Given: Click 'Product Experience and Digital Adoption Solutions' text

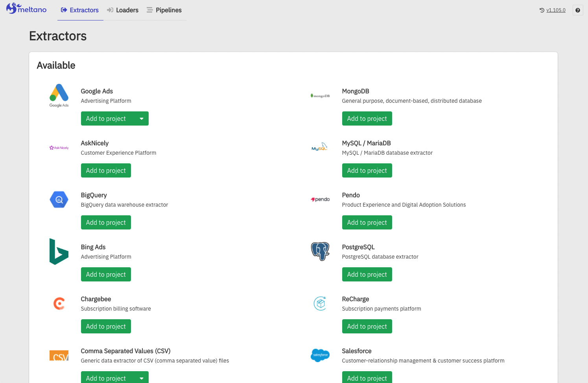Looking at the screenshot, I should coord(404,205).
